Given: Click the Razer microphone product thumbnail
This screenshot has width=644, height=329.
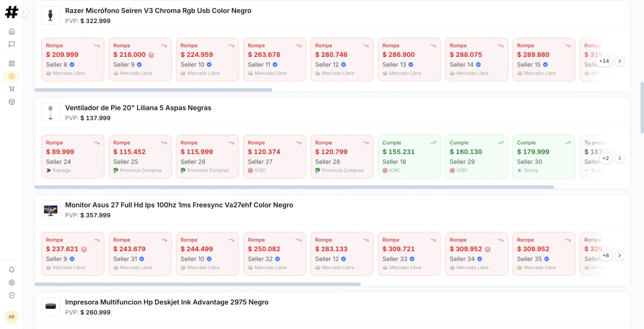Looking at the screenshot, I should pos(50,15).
